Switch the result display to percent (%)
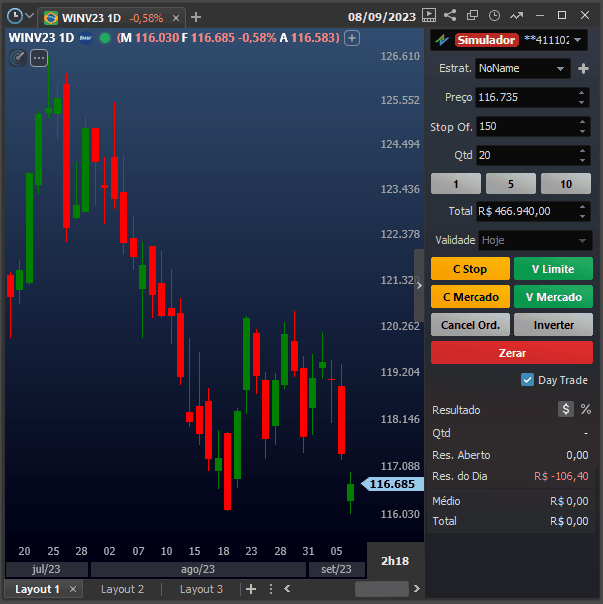Screen dimensions: 603x604 pyautogui.click(x=586, y=409)
